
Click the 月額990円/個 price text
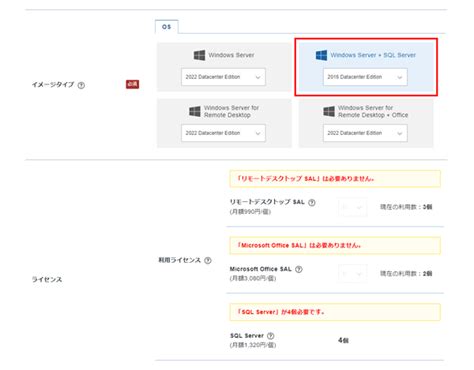pyautogui.click(x=250, y=212)
